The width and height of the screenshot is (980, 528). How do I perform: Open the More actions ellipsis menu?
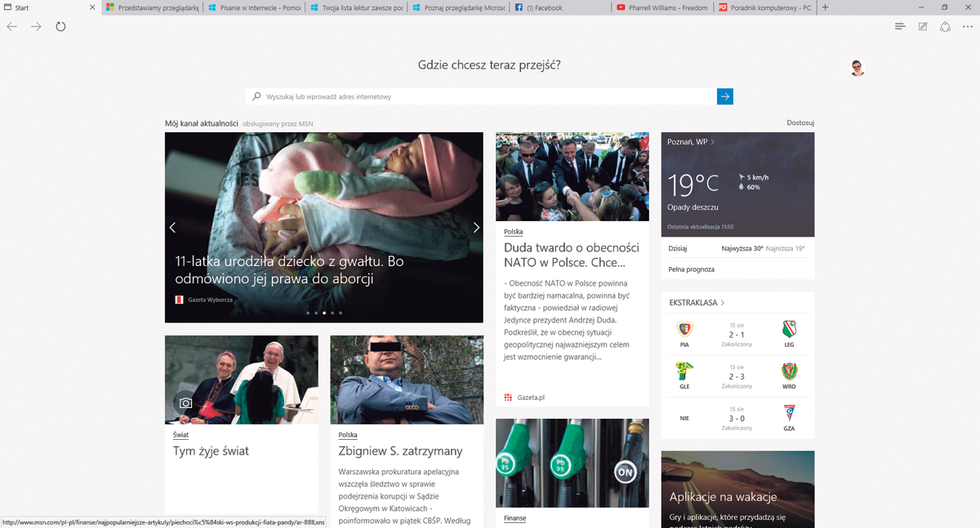(968, 27)
